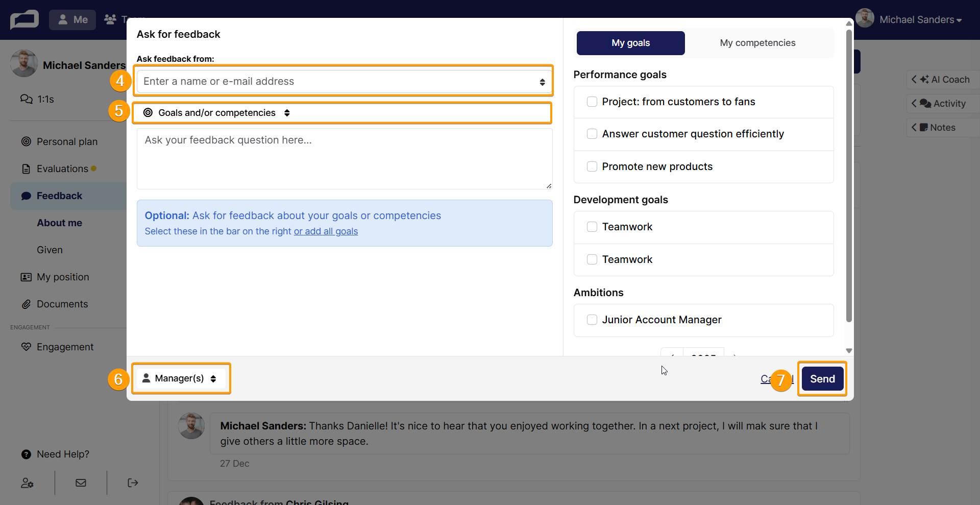
Task: Check Promote new products goal
Action: [x=592, y=166]
